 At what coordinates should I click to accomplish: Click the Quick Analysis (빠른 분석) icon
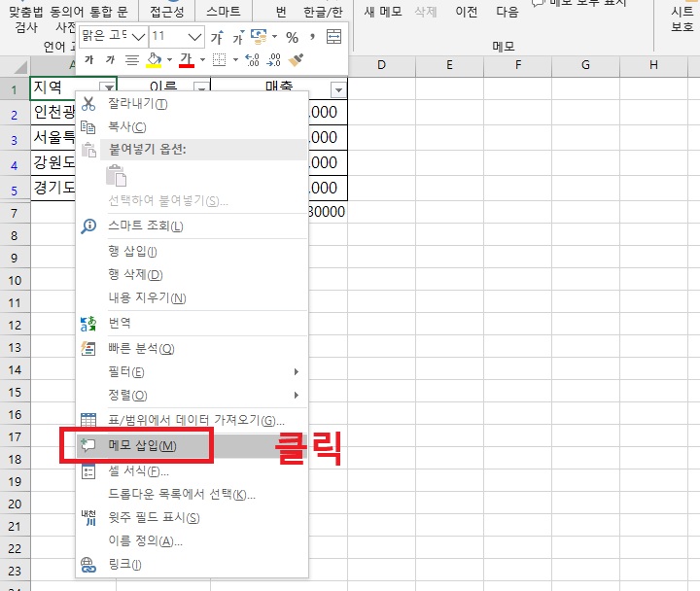pyautogui.click(x=87, y=349)
